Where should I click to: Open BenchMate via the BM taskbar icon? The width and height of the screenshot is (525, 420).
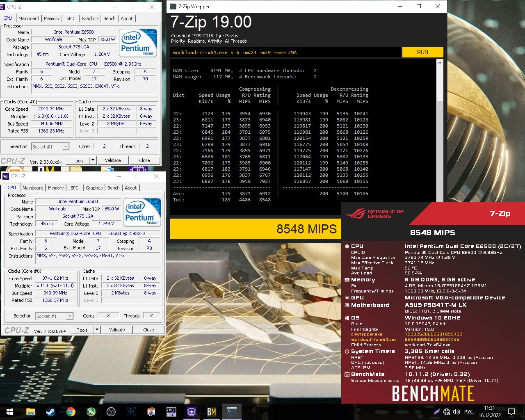pyautogui.click(x=211, y=412)
